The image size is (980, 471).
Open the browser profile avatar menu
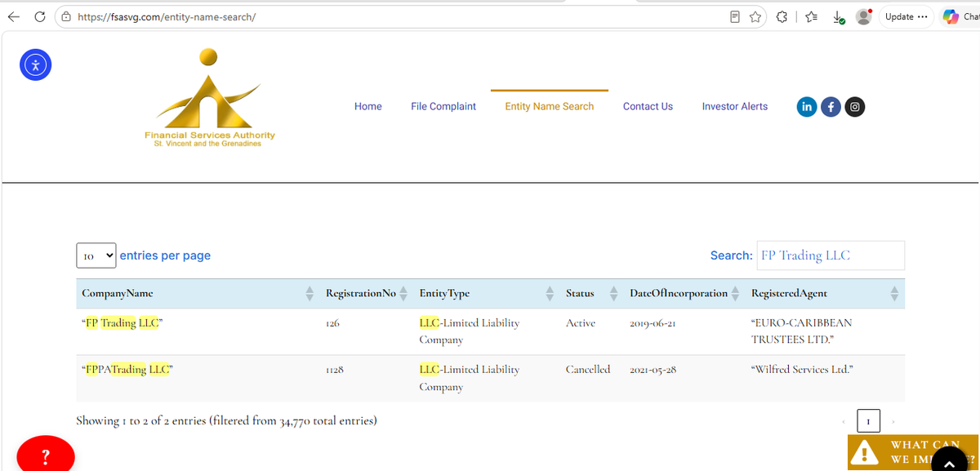point(863,17)
